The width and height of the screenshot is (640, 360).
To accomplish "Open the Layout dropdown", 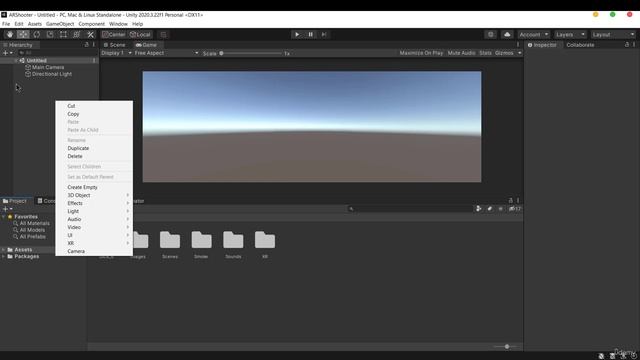I will click(x=613, y=35).
